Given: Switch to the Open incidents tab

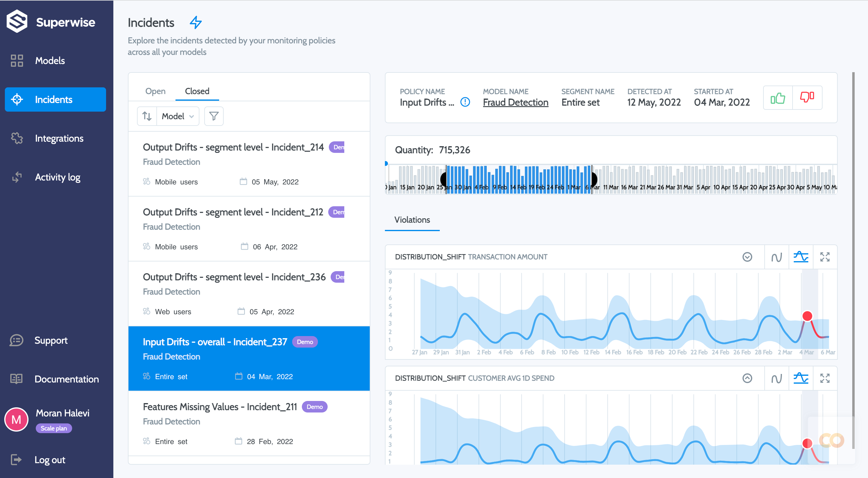Looking at the screenshot, I should tap(155, 91).
